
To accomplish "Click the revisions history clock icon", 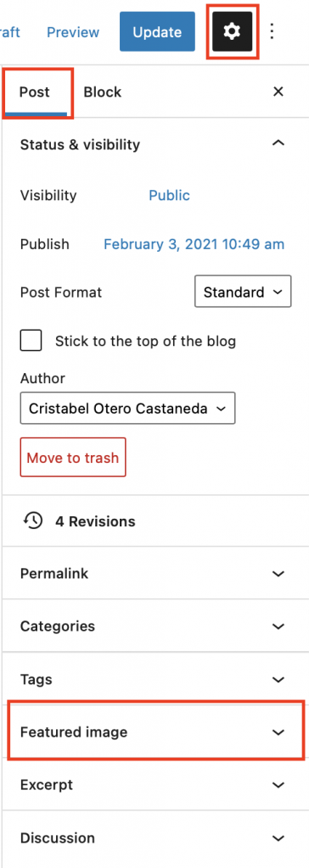I will [33, 520].
